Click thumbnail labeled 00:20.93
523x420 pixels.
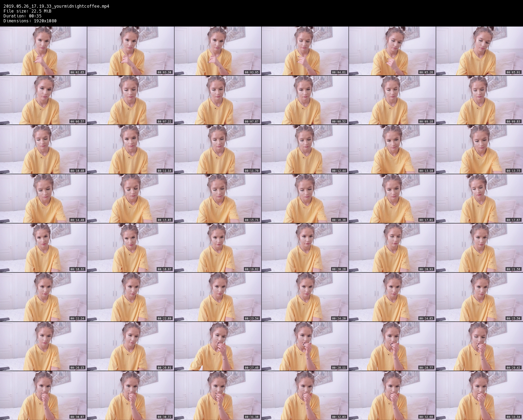pos(392,248)
